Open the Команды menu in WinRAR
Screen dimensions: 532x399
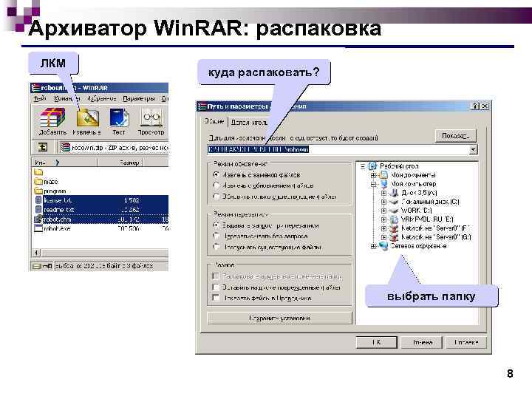(x=67, y=98)
